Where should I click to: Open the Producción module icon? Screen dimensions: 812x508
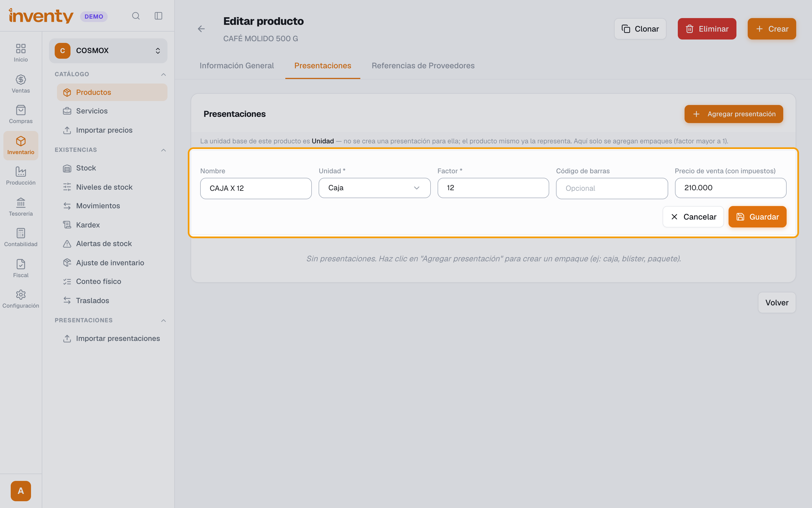21,176
